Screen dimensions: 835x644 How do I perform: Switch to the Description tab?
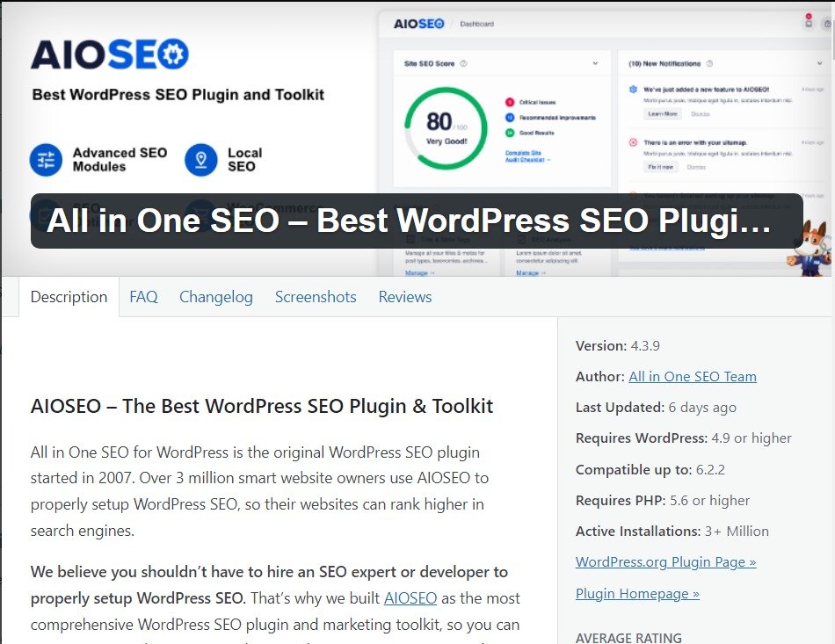(69, 297)
